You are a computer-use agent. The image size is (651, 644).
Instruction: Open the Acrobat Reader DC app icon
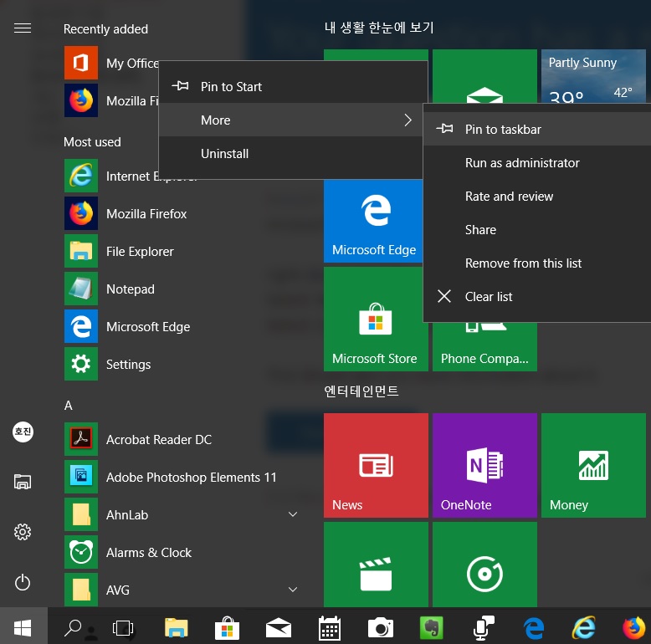tap(81, 439)
